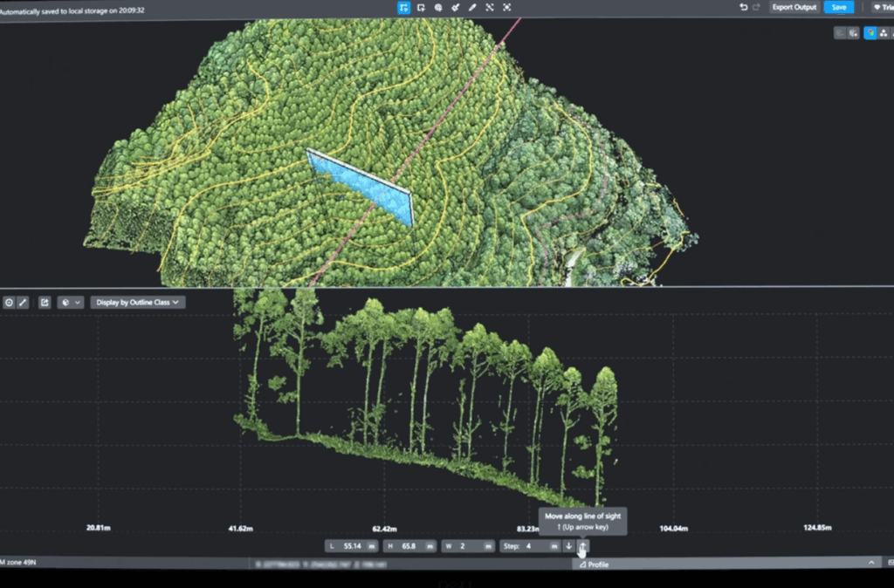
Task: Click the measure line icon in profile panel
Action: click(23, 303)
